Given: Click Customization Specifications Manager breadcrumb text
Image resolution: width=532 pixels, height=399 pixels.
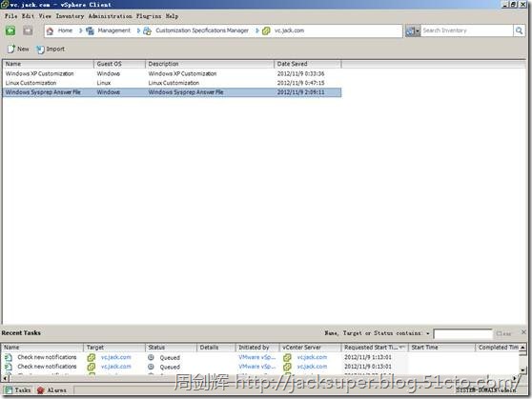Looking at the screenshot, I should [202, 30].
